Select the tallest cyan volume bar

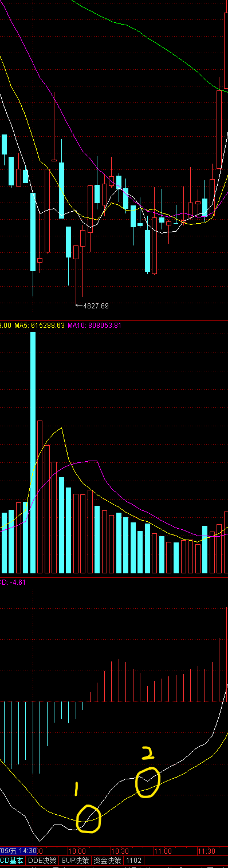[x=33, y=452]
